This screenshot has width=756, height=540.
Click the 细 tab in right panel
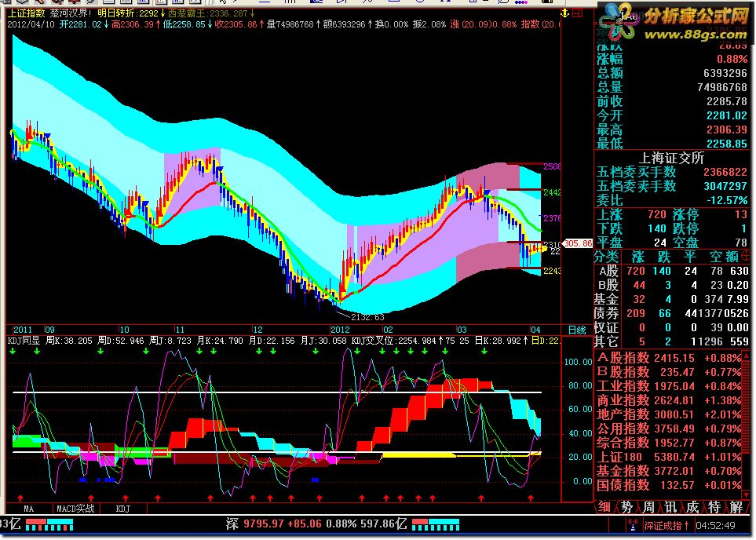(x=604, y=506)
